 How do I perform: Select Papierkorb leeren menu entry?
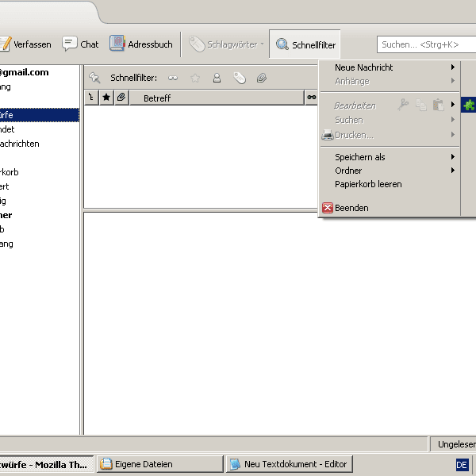tap(390, 184)
